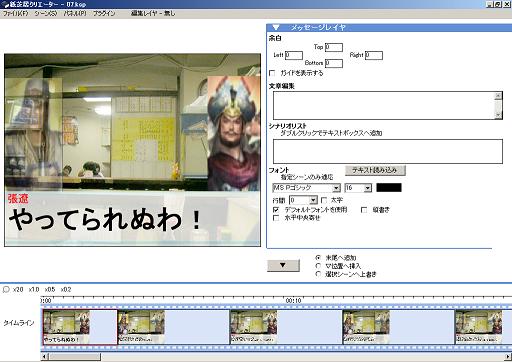Image resolution: width=512 pixels, height=362 pixels.
Task: Click the テキスト読み込み button
Action: point(375,170)
